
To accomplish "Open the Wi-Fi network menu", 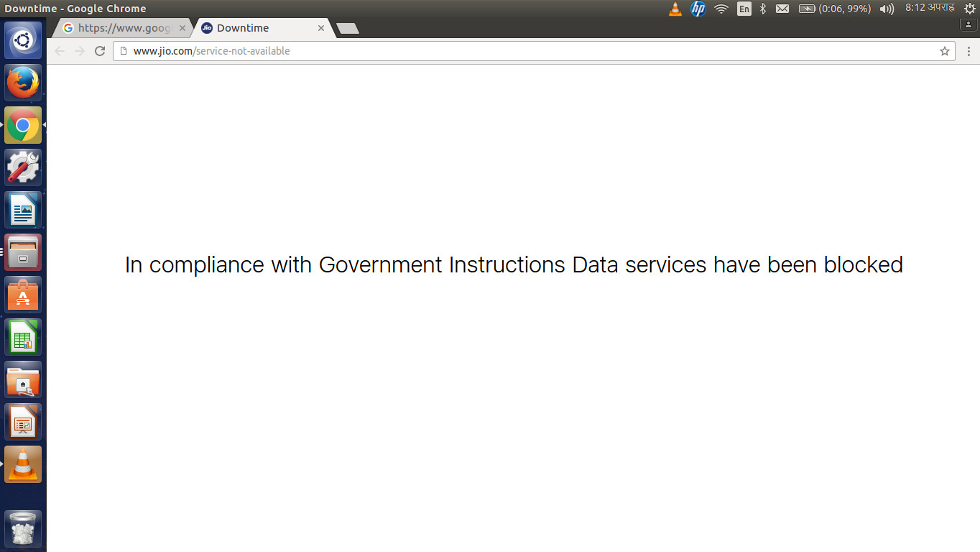I will click(721, 9).
